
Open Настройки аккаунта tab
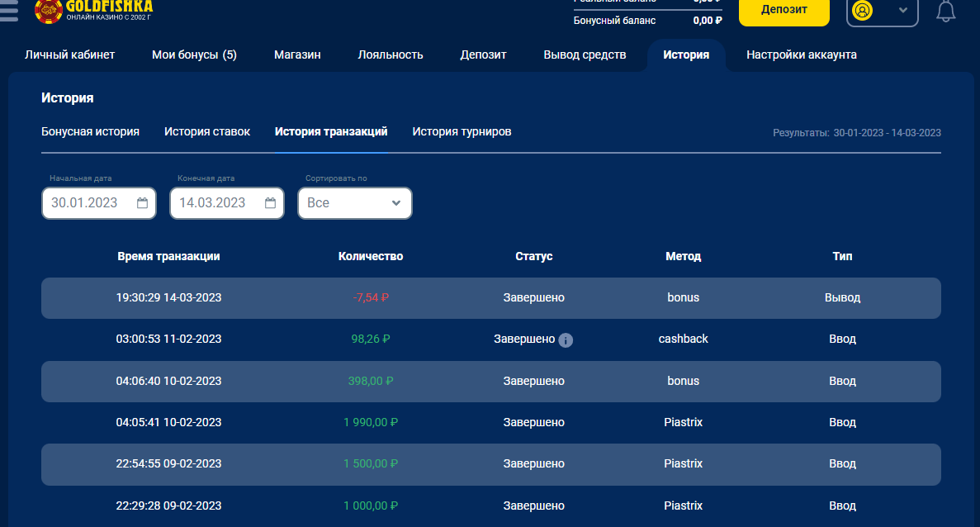coord(801,55)
